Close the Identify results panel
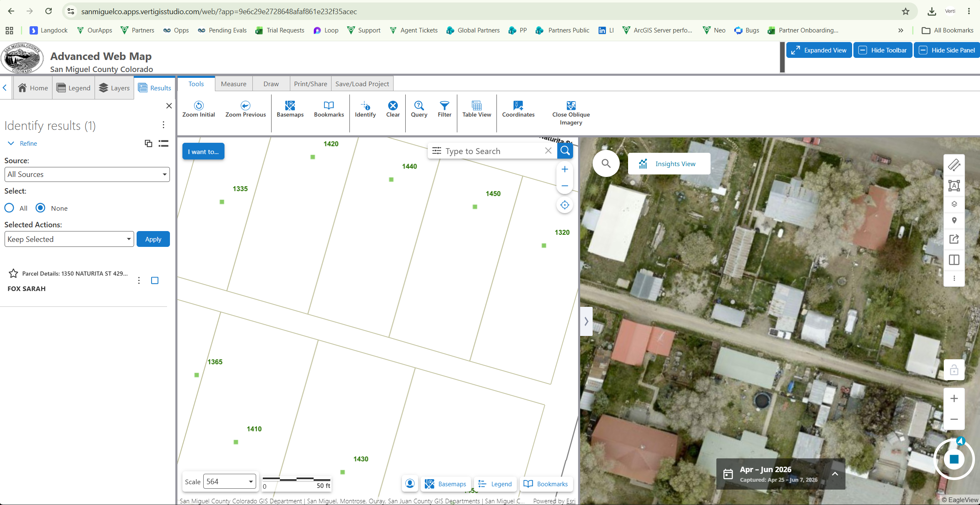The height and width of the screenshot is (505, 980). [x=169, y=106]
